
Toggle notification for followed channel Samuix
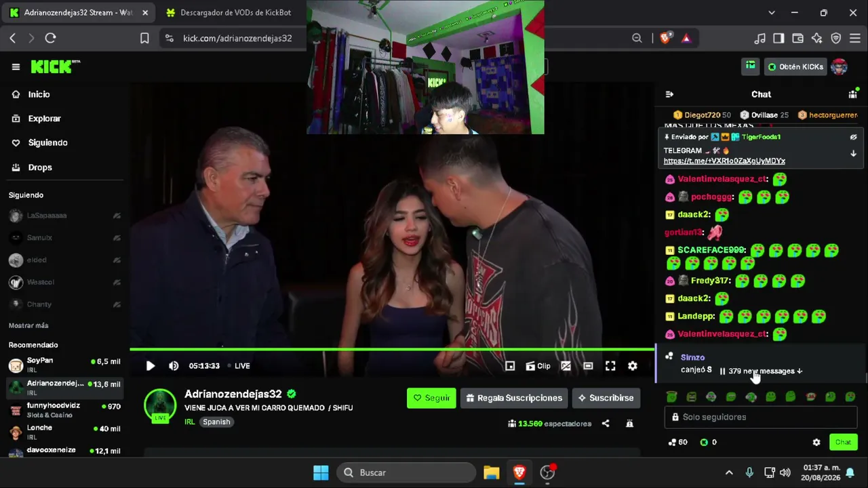point(117,238)
